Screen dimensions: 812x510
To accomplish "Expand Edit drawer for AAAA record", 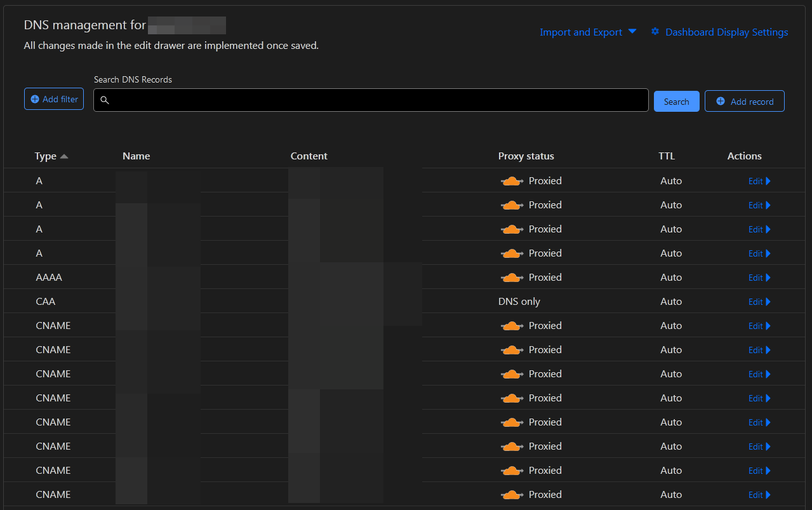I will [759, 278].
